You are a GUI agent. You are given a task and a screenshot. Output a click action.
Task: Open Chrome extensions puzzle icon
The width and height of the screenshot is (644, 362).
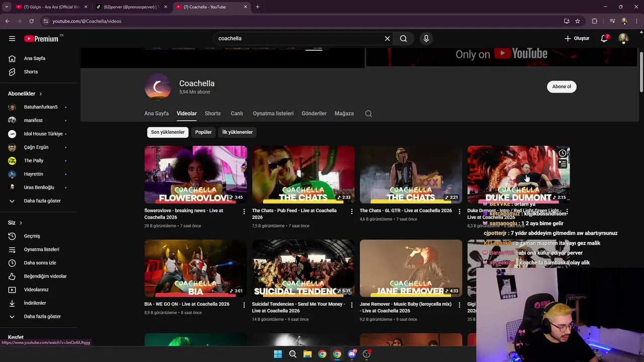(x=594, y=21)
